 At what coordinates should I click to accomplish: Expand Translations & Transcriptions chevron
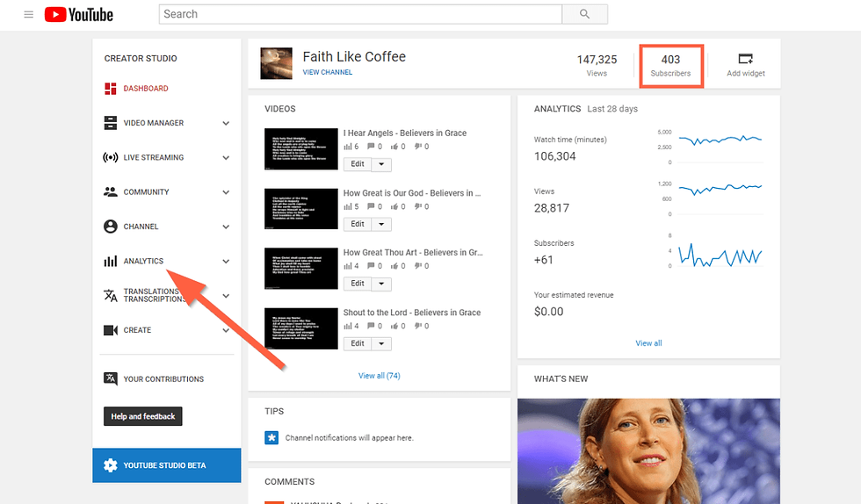coord(226,296)
